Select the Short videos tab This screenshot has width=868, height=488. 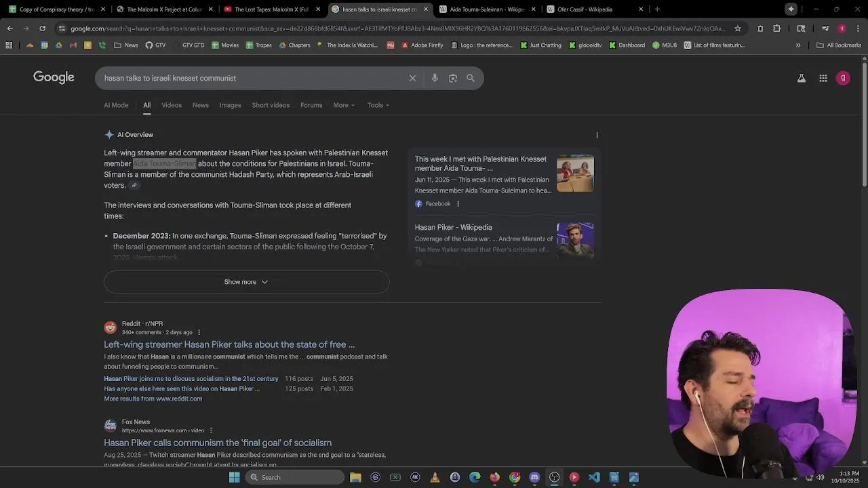click(271, 105)
